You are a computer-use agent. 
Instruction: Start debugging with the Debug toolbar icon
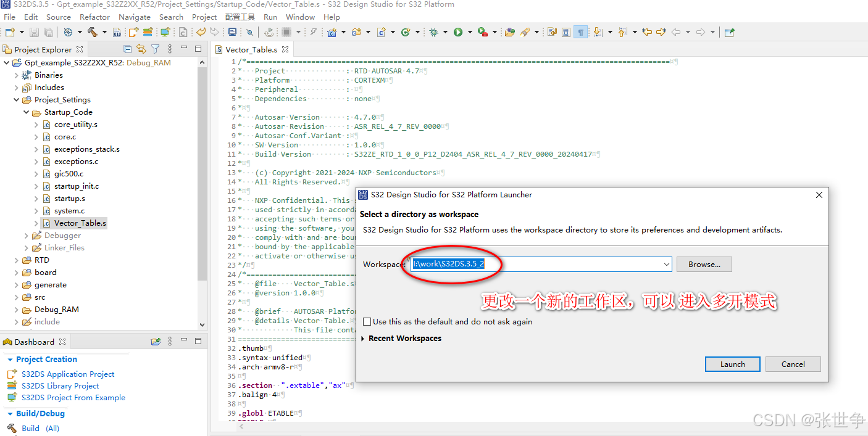coord(434,32)
